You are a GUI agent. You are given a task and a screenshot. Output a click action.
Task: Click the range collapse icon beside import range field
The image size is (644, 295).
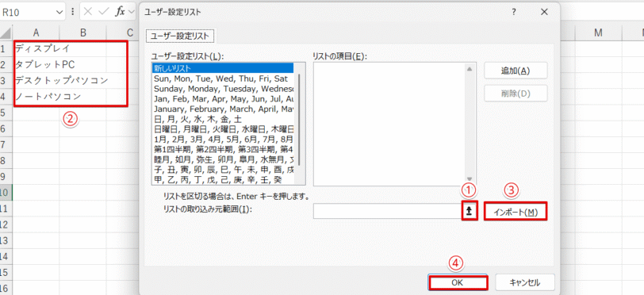point(470,212)
